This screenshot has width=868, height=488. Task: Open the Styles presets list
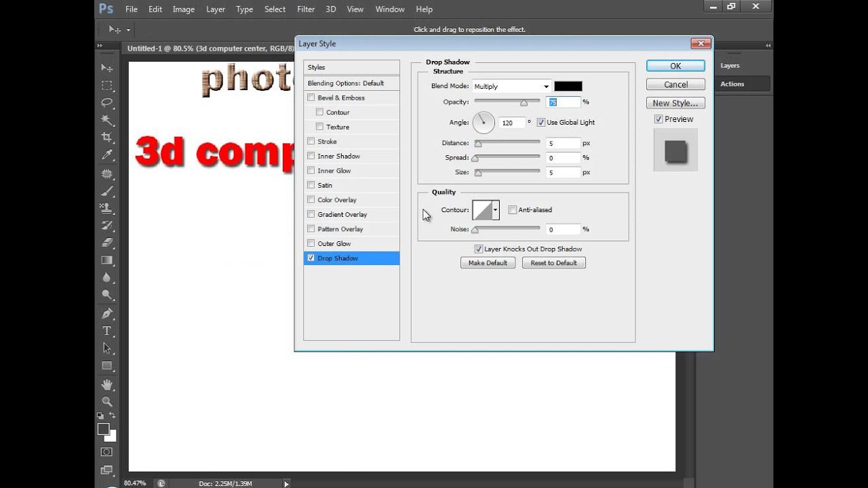pos(351,68)
